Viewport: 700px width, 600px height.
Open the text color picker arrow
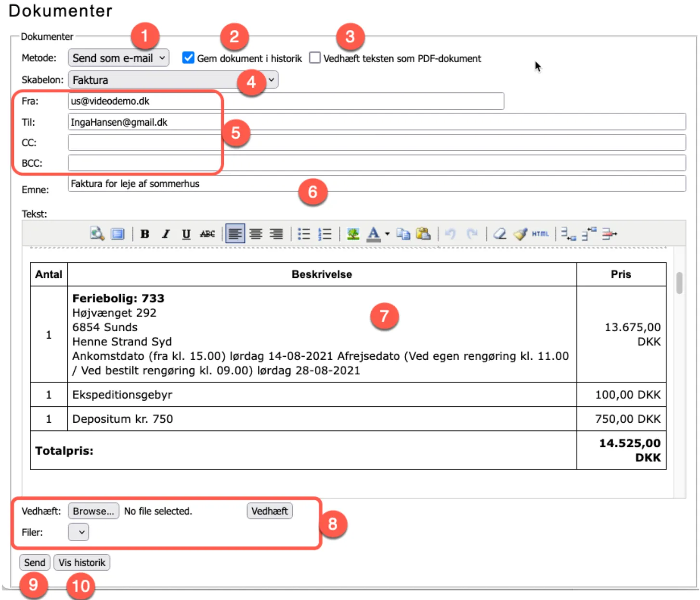click(x=387, y=234)
